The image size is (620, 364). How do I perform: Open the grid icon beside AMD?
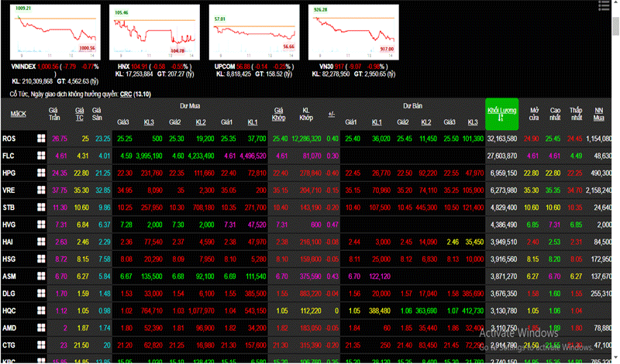click(x=41, y=328)
